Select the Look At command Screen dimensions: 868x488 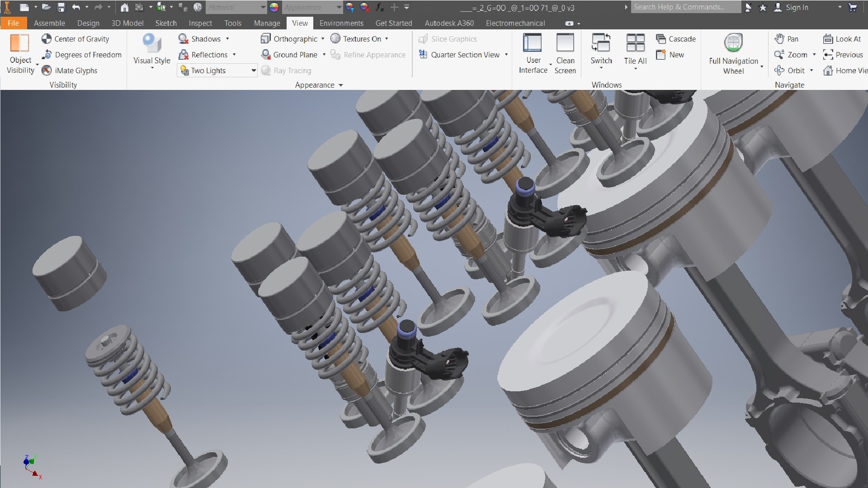pyautogui.click(x=842, y=39)
